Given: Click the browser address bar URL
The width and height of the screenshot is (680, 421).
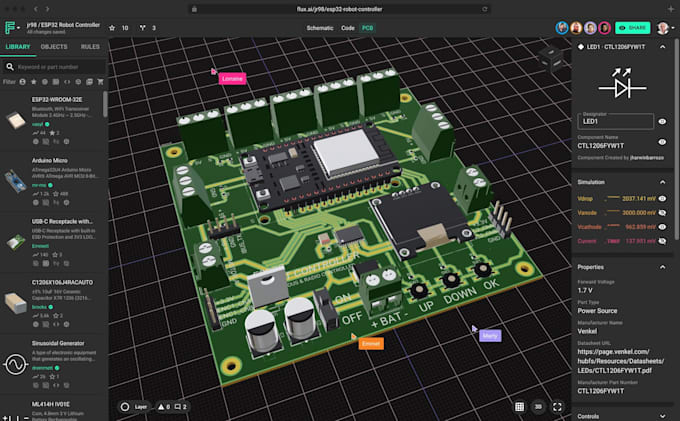Looking at the screenshot, I should point(340,9).
